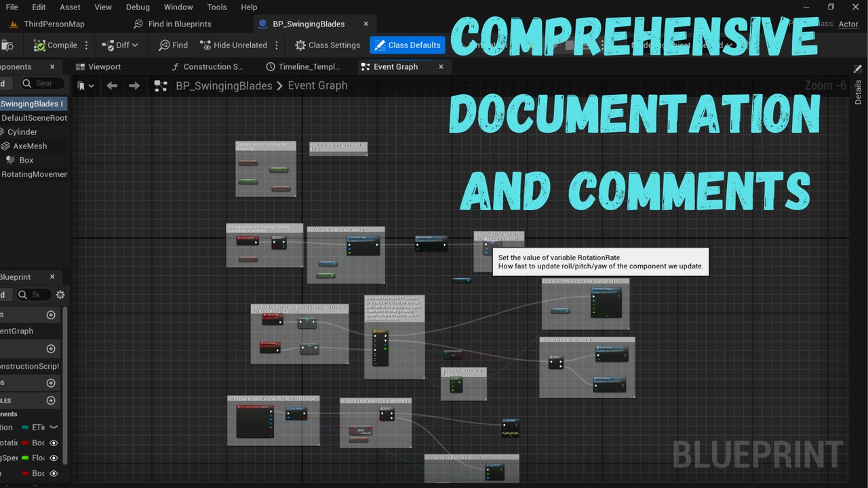Open the Diff dropdown
Screen dimensions: 868x488
119,45
